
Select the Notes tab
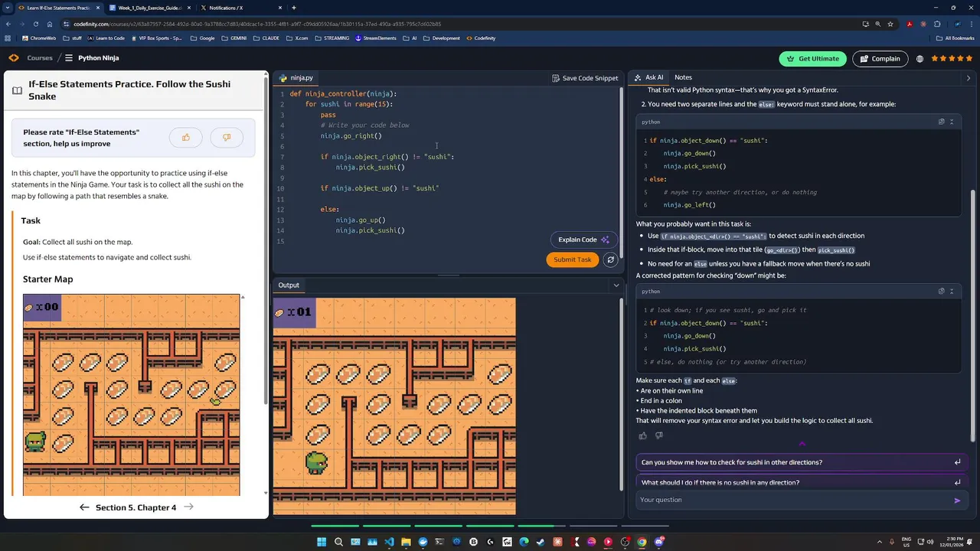click(x=683, y=77)
